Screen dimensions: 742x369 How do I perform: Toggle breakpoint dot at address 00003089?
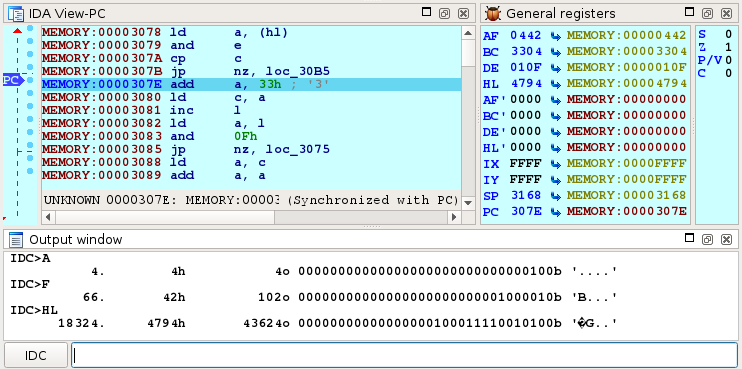[x=30, y=171]
